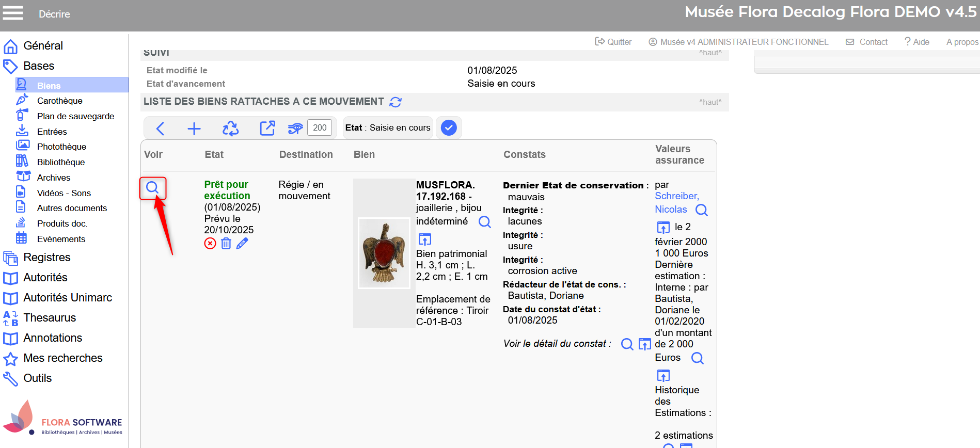This screenshot has height=448, width=980.
Task: Open the eagle brooch thumbnail image
Action: click(384, 253)
